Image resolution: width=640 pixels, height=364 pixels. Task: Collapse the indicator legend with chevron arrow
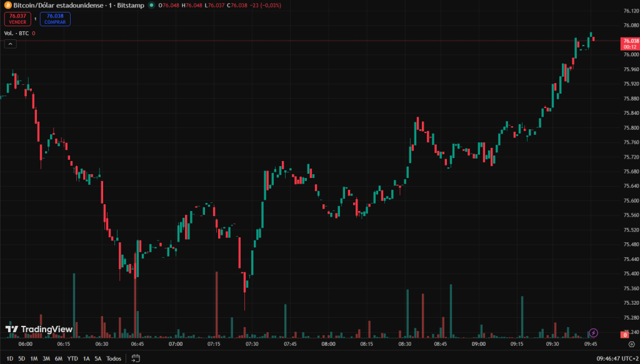pos(10,44)
